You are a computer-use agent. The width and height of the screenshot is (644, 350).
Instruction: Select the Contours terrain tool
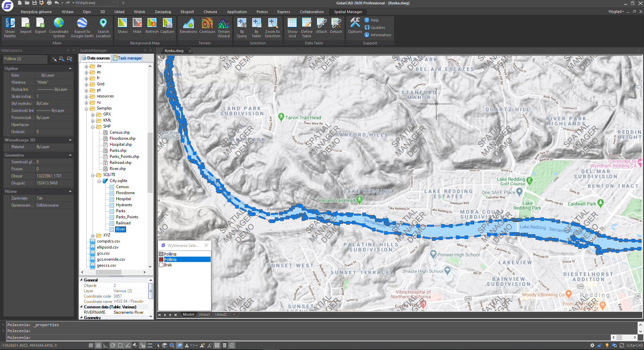pyautogui.click(x=207, y=26)
